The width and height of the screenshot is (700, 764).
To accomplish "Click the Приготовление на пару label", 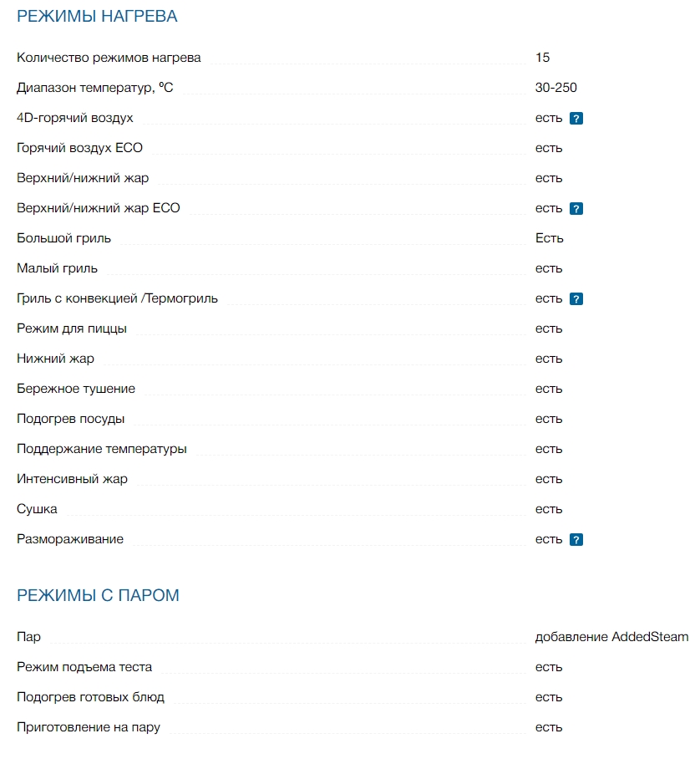I will pyautogui.click(x=89, y=727).
